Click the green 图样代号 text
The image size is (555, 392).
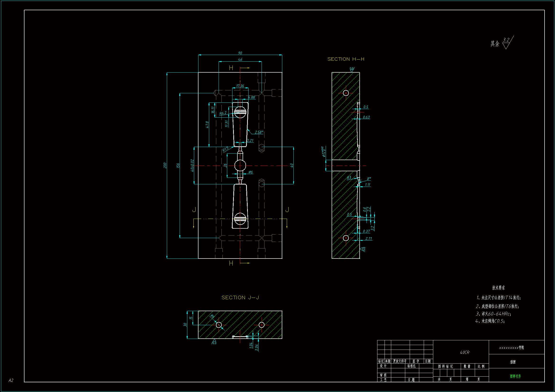click(515, 376)
